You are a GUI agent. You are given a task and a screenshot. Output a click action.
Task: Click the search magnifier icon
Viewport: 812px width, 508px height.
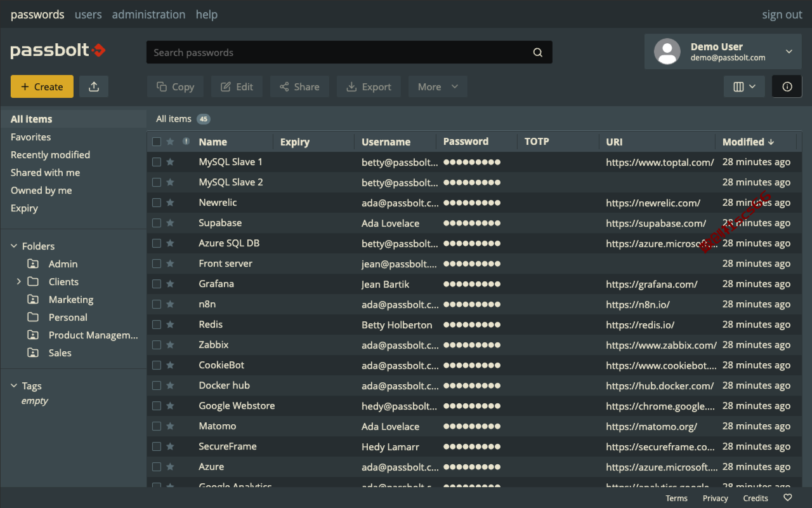point(538,53)
